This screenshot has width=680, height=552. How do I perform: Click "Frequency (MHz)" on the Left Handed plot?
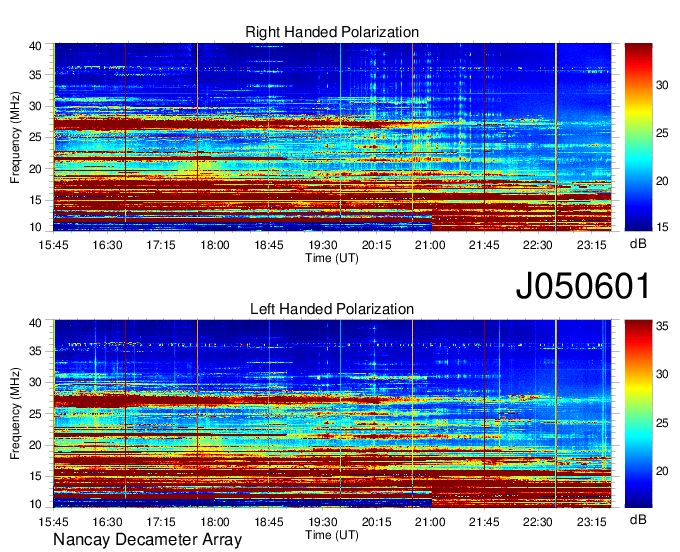(x=15, y=414)
